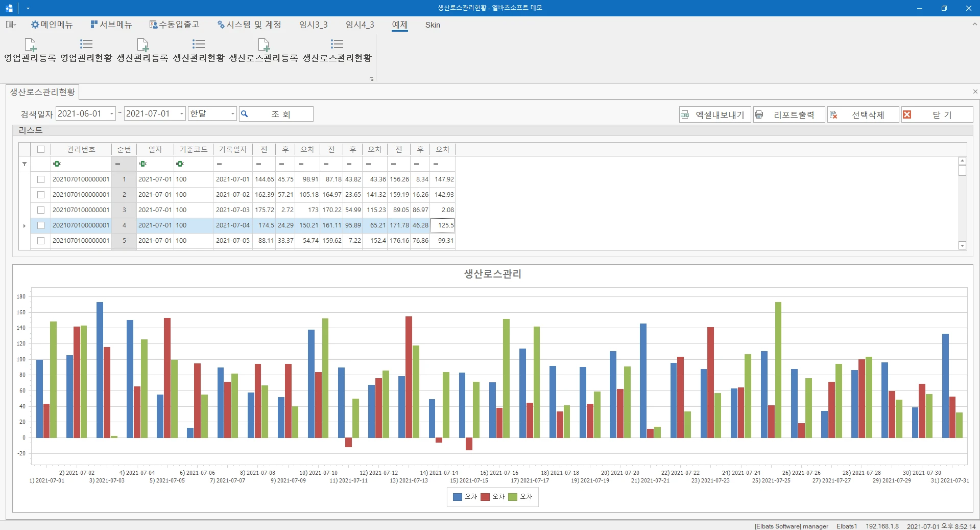Screen dimensions: 980x530
Task: Open end date 2021-07-01 dropdown
Action: click(x=181, y=114)
